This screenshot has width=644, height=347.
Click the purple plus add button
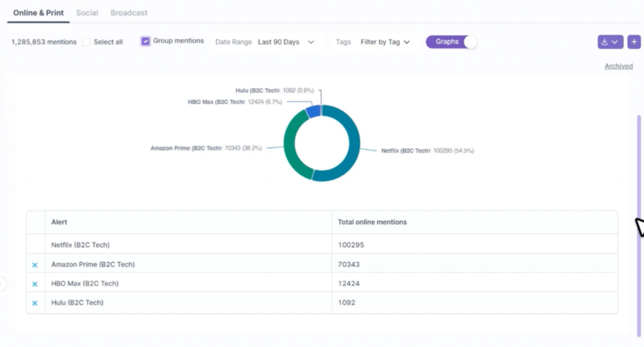(x=634, y=42)
